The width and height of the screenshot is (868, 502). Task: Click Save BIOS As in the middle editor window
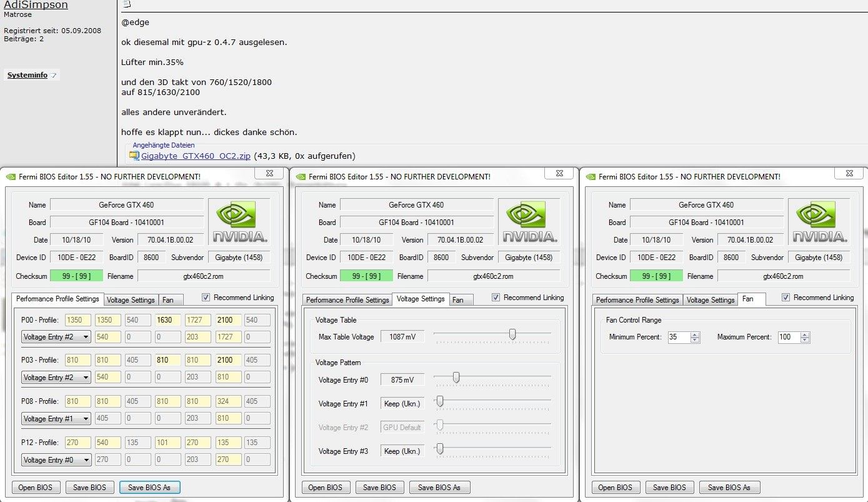click(x=439, y=488)
